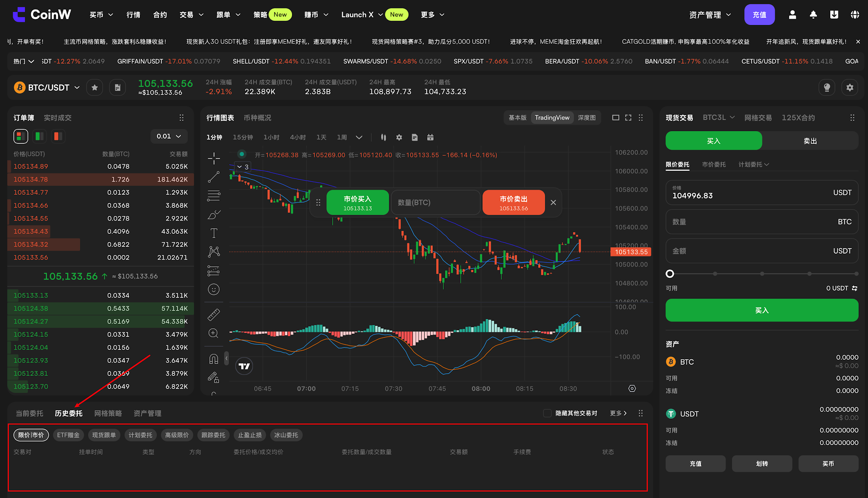The width and height of the screenshot is (868, 498).
Task: Click the 50% point on amount slider
Action: [762, 274]
